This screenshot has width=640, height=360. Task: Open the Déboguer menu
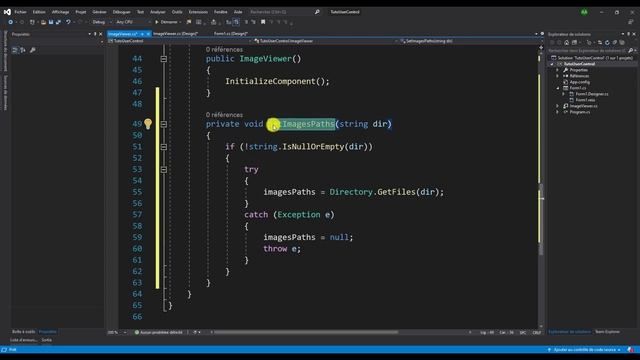click(x=121, y=12)
